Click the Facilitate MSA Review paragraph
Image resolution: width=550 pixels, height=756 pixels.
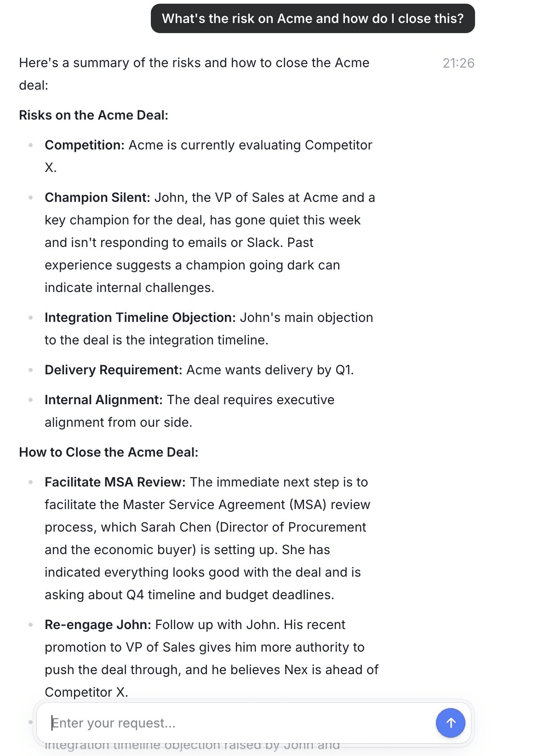207,538
